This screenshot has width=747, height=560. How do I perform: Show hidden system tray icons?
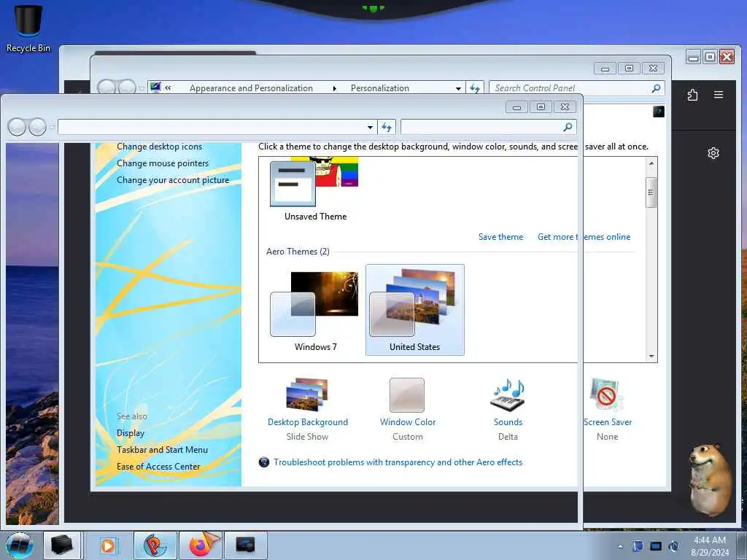point(620,547)
